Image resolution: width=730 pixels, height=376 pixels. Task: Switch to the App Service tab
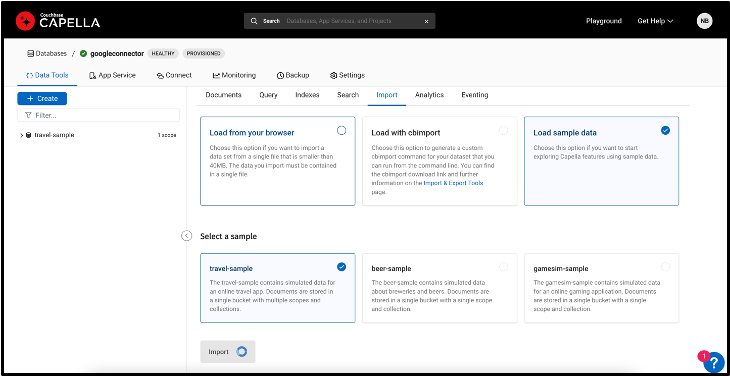(112, 75)
